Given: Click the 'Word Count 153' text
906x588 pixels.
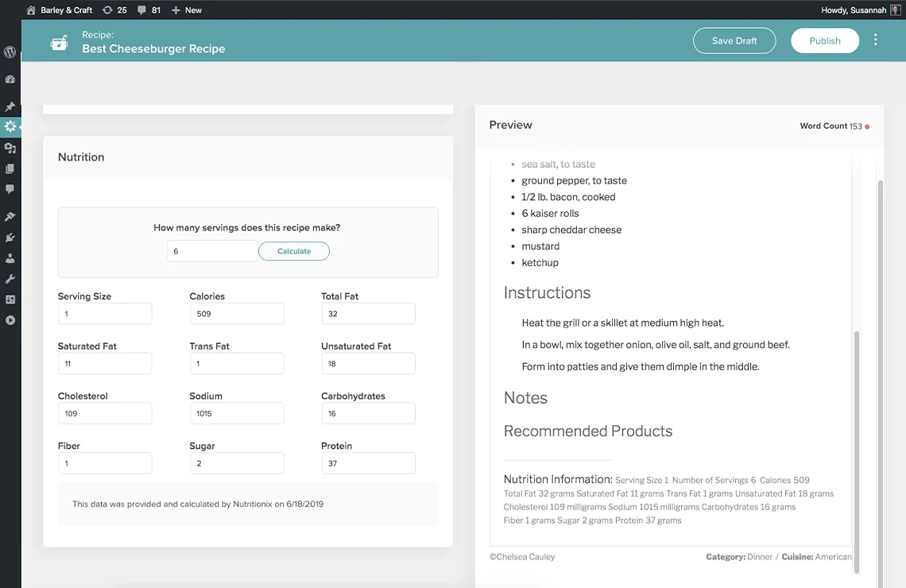Looking at the screenshot, I should [830, 126].
